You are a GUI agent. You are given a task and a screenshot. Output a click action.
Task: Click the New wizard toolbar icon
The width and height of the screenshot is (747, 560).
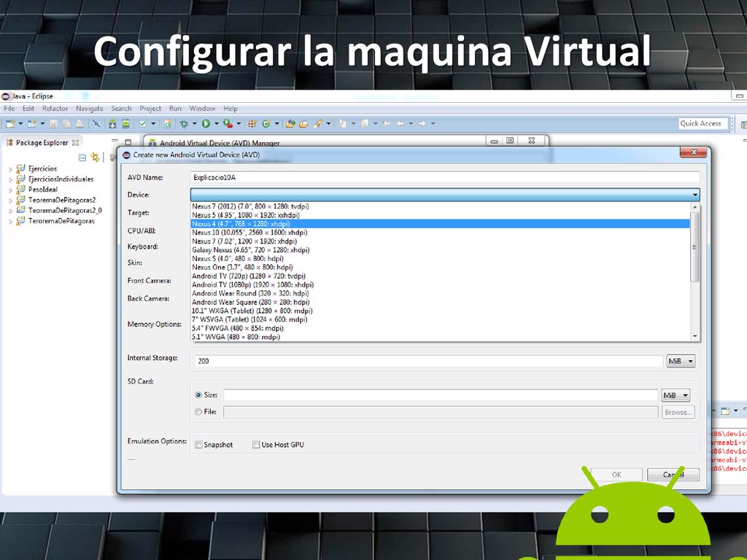[x=10, y=124]
